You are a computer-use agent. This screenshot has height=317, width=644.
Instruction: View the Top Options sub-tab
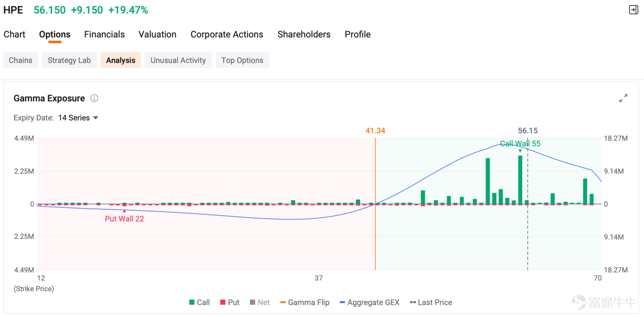(242, 60)
